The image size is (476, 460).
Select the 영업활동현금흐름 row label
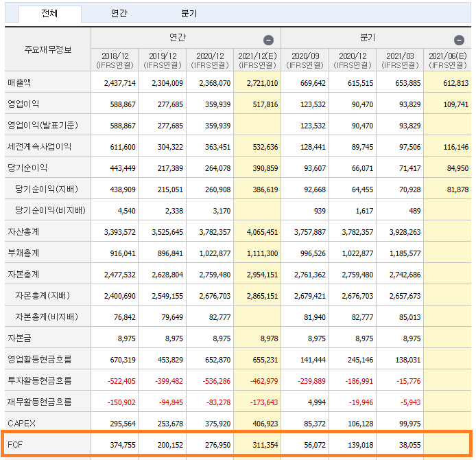pos(40,359)
